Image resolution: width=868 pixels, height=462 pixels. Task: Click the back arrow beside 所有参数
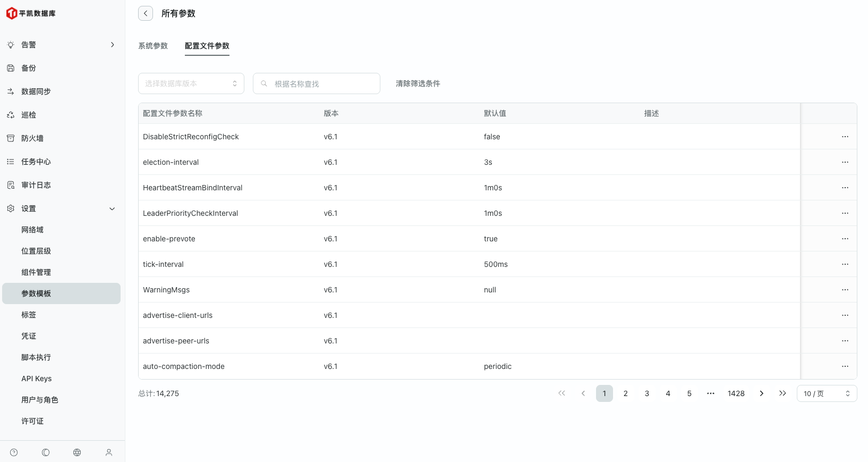click(x=146, y=13)
